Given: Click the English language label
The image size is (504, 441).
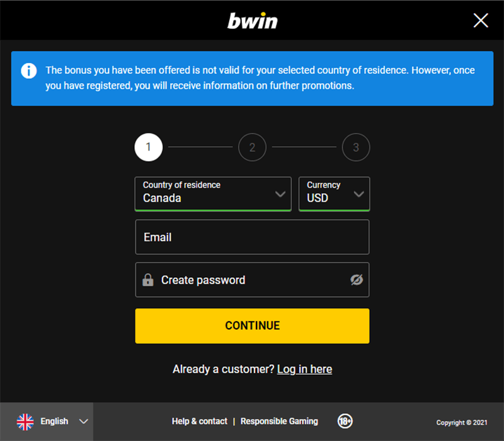Looking at the screenshot, I should click(54, 421).
